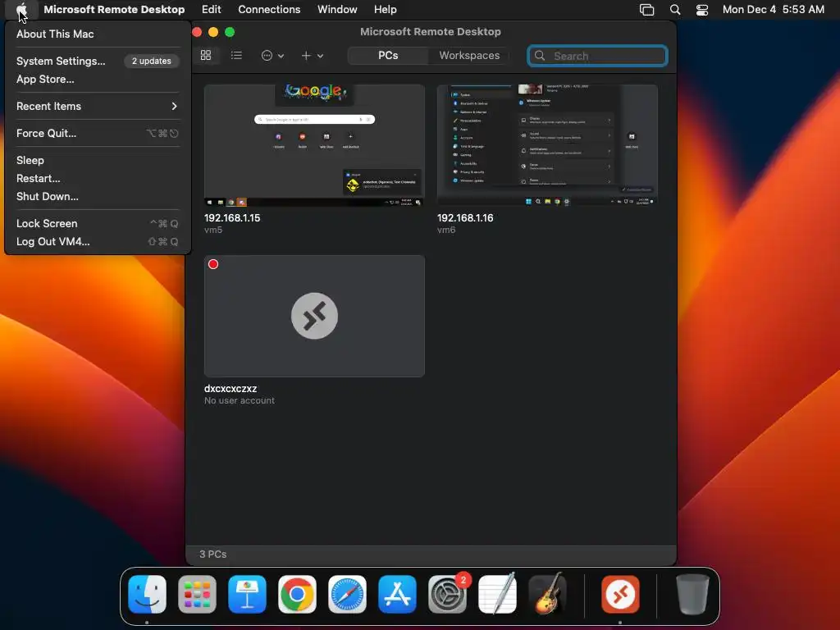Viewport: 840px width, 630px height.
Task: Open the Help menu
Action: coord(386,9)
